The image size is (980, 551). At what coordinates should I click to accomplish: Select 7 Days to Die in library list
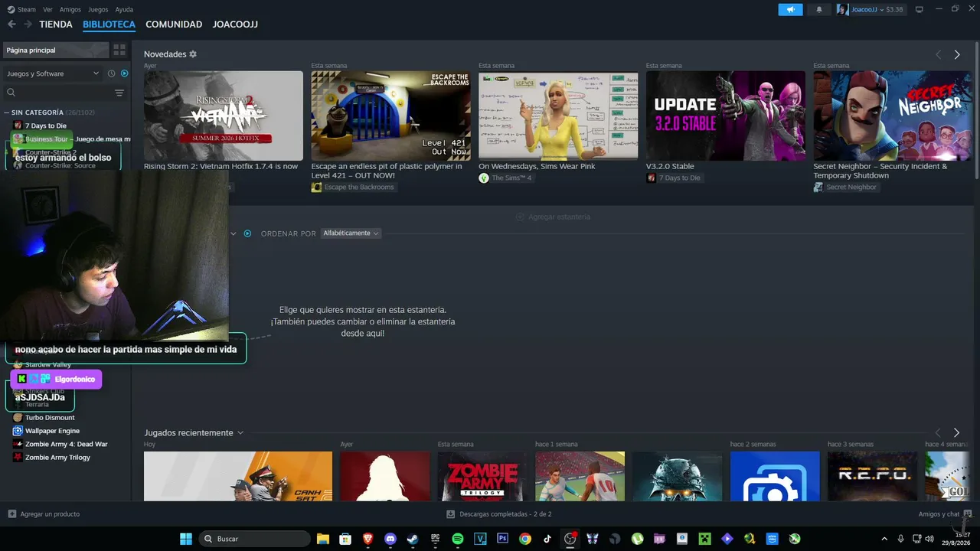coord(46,126)
